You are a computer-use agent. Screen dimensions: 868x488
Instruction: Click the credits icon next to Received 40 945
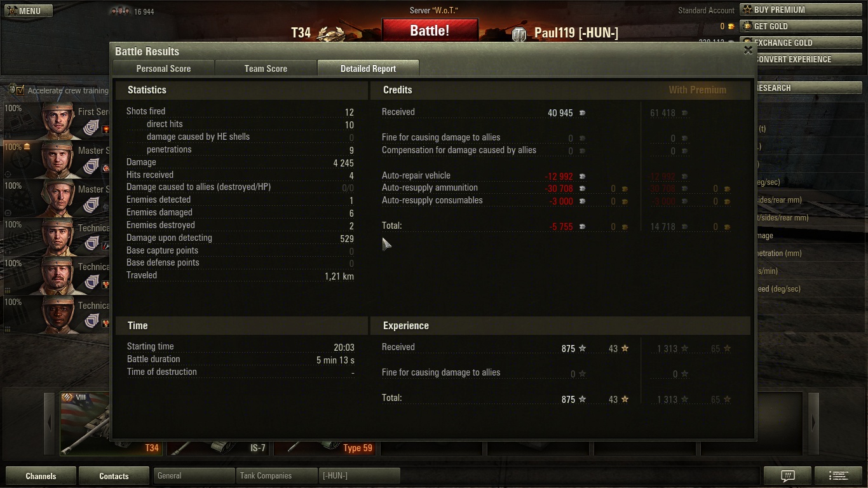[582, 113]
